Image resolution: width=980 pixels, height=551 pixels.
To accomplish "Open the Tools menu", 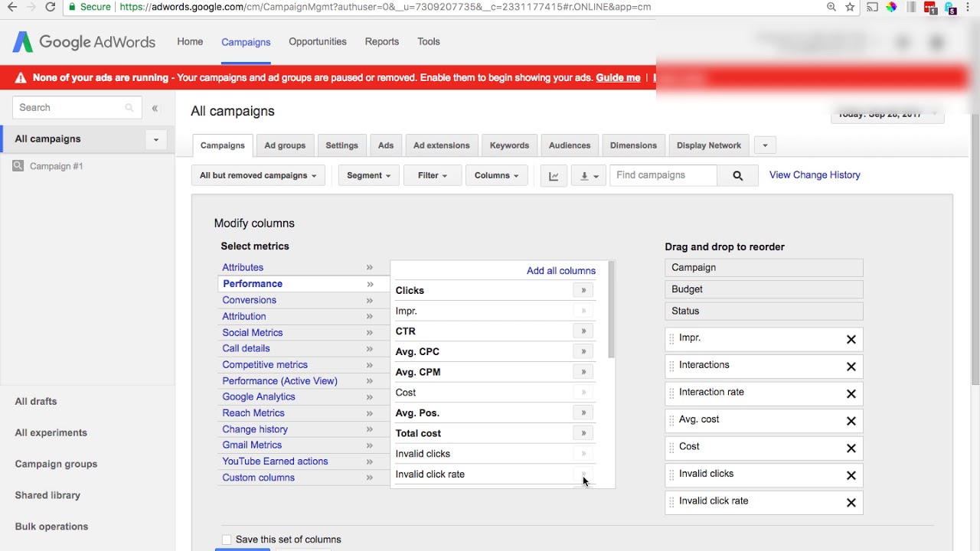I will 429,41.
